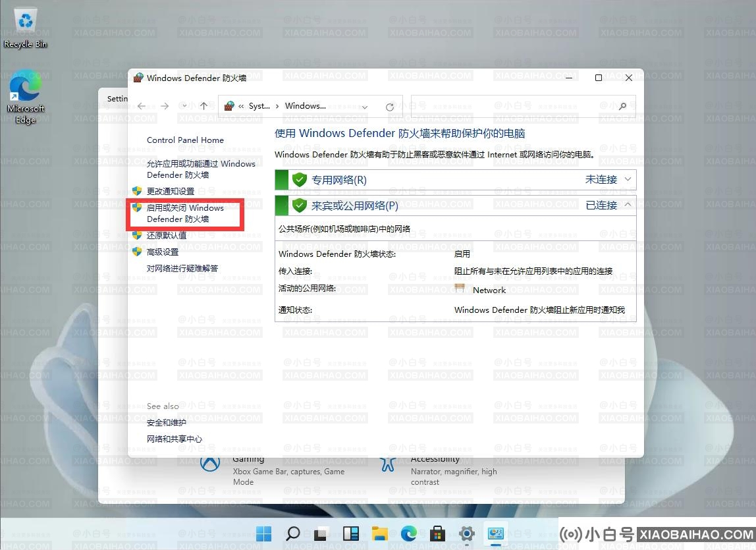
Task: Focus the Control Panel search box
Action: 523,106
